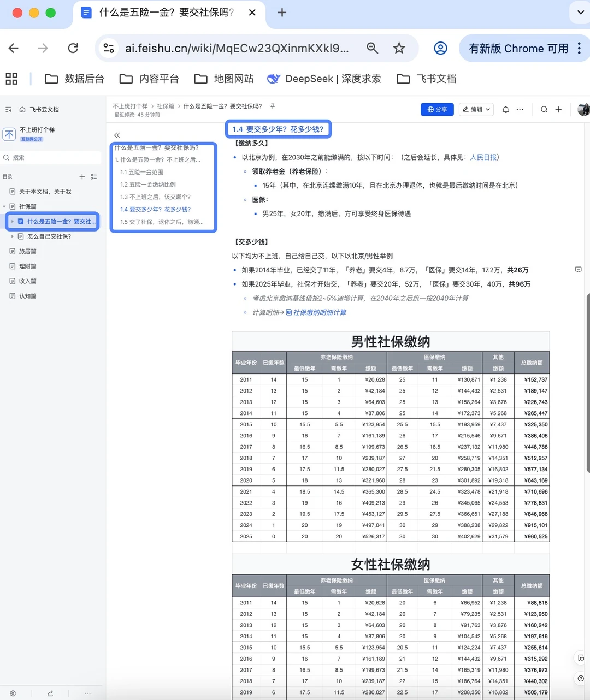590x700 pixels.
Task: Open the tab search dropdown arrow
Action: tap(580, 13)
